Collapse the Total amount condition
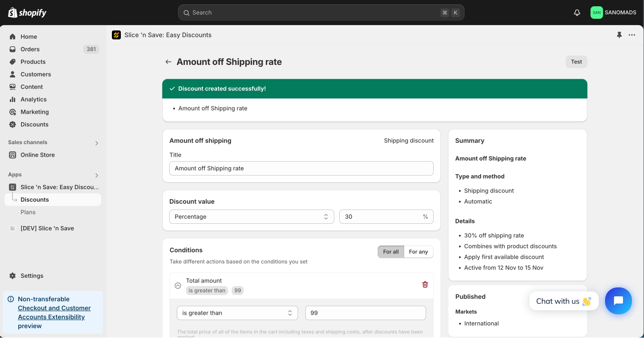Viewport: 644px width, 338px height. (178, 286)
